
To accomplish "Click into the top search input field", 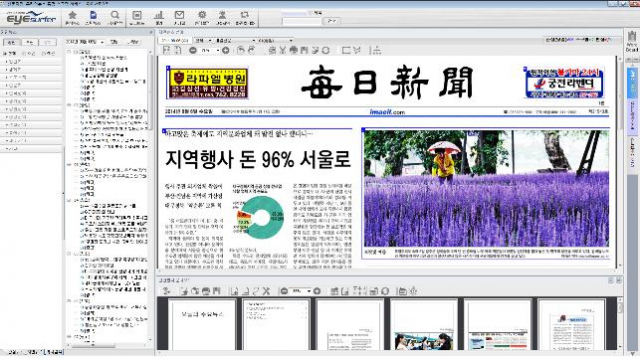I will 302,21.
